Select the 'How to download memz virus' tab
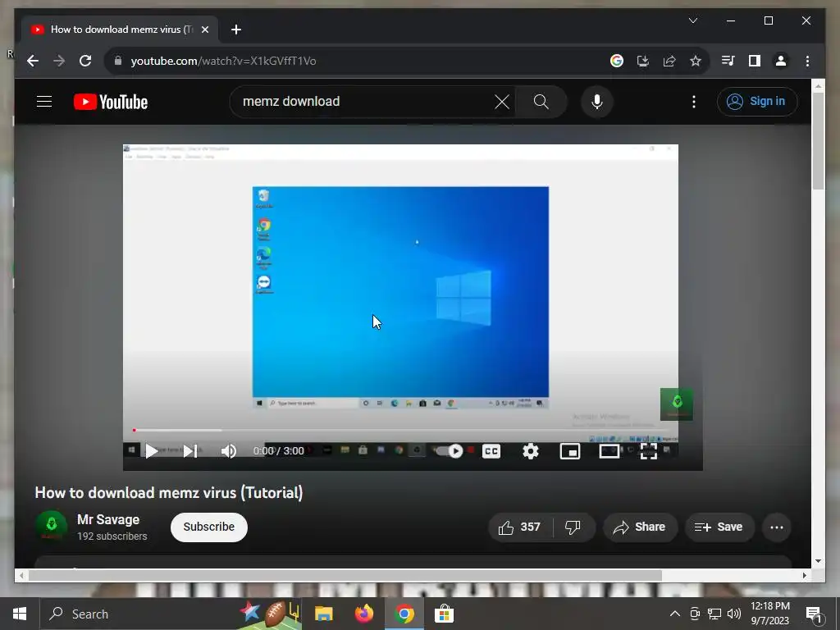The image size is (840, 630). pos(120,30)
